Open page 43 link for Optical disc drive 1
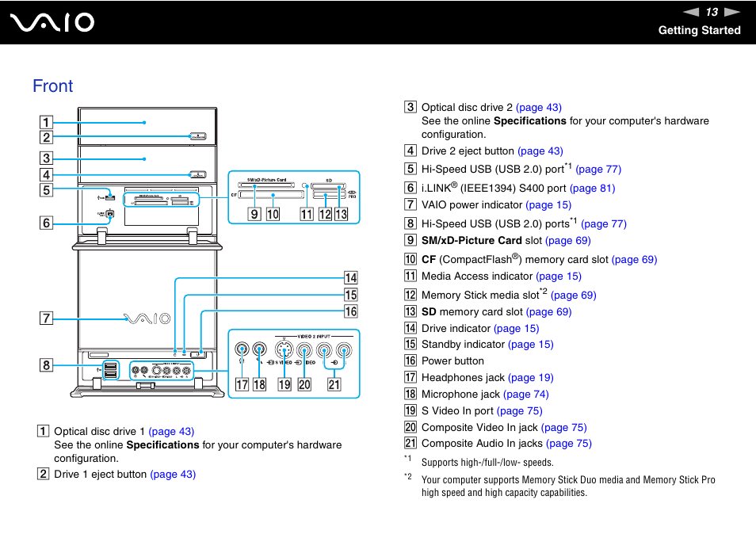The height and width of the screenshot is (534, 756). (171, 431)
